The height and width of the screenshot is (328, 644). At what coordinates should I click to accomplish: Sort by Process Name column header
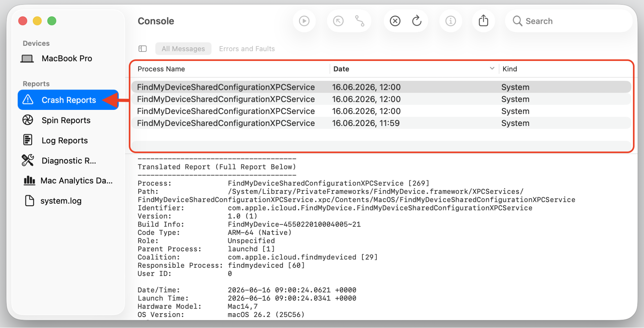(161, 69)
